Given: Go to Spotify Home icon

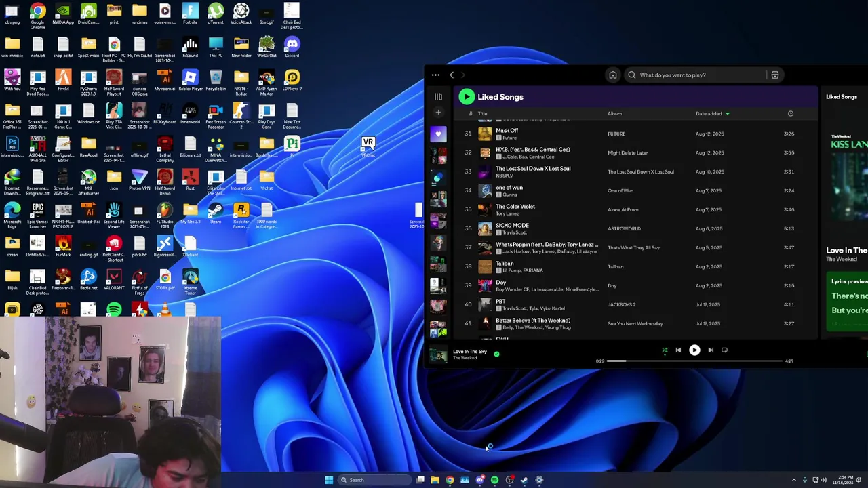Looking at the screenshot, I should pos(612,75).
